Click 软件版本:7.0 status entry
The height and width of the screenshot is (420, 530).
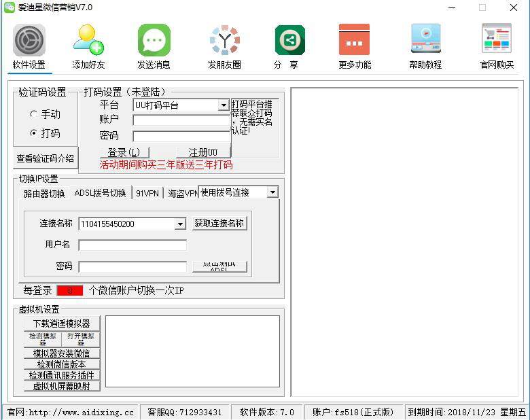[x=267, y=412]
